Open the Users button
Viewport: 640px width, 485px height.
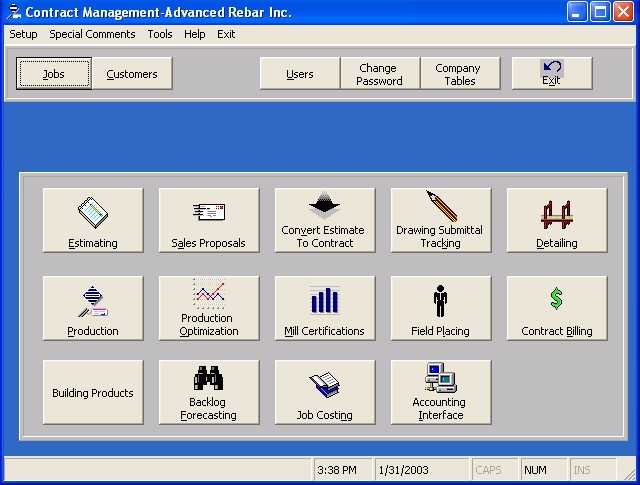(x=300, y=73)
